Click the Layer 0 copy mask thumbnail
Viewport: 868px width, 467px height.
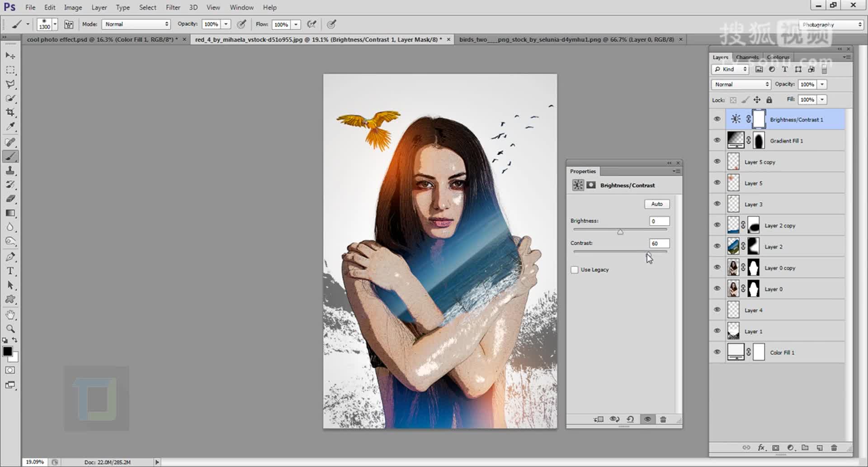click(753, 267)
